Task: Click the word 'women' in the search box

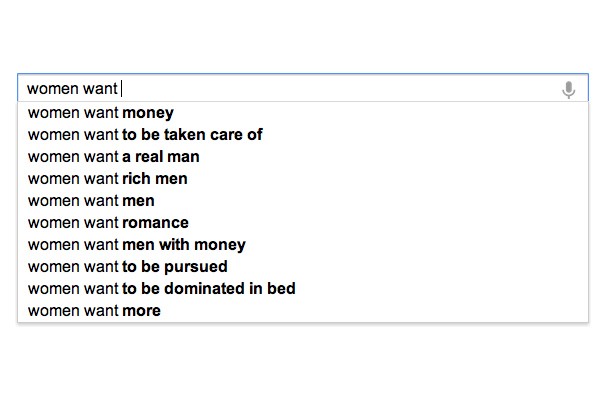Action: click(x=52, y=89)
